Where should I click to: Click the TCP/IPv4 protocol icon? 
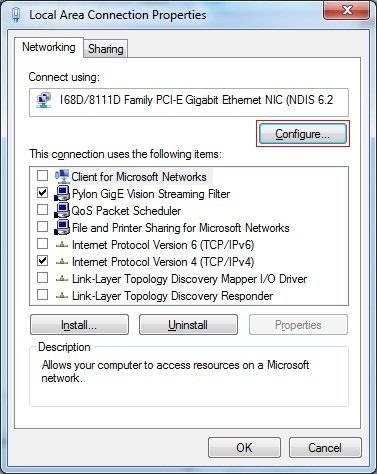[62, 262]
